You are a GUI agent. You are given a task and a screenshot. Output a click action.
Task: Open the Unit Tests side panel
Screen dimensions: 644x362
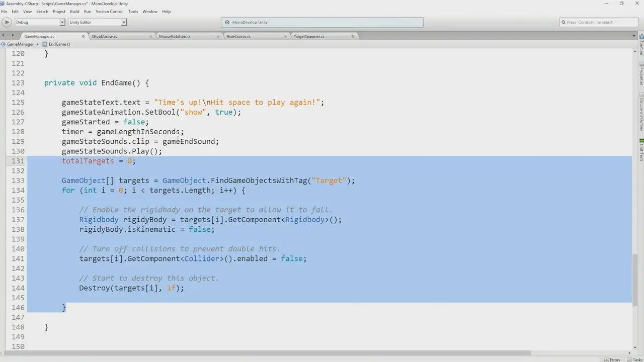(641, 150)
